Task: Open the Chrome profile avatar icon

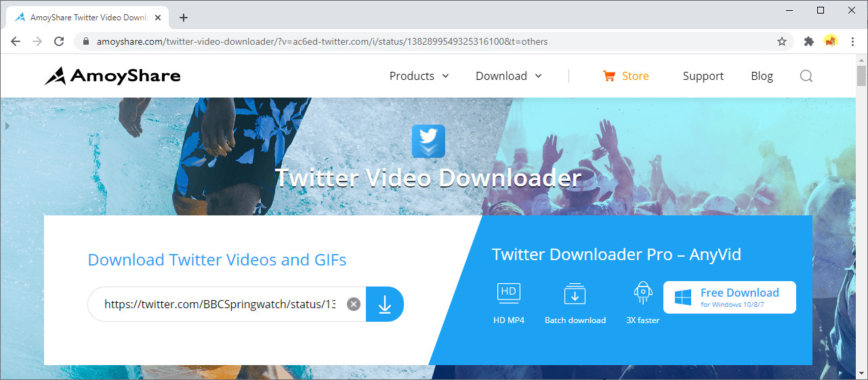Action: [x=830, y=41]
